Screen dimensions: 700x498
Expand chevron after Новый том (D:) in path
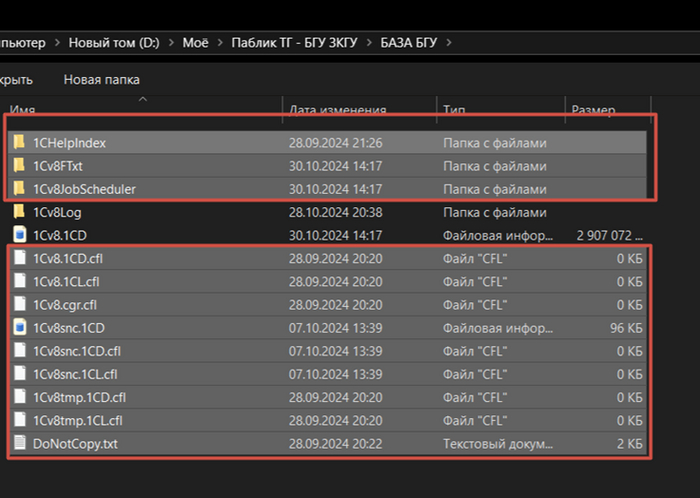tap(171, 43)
